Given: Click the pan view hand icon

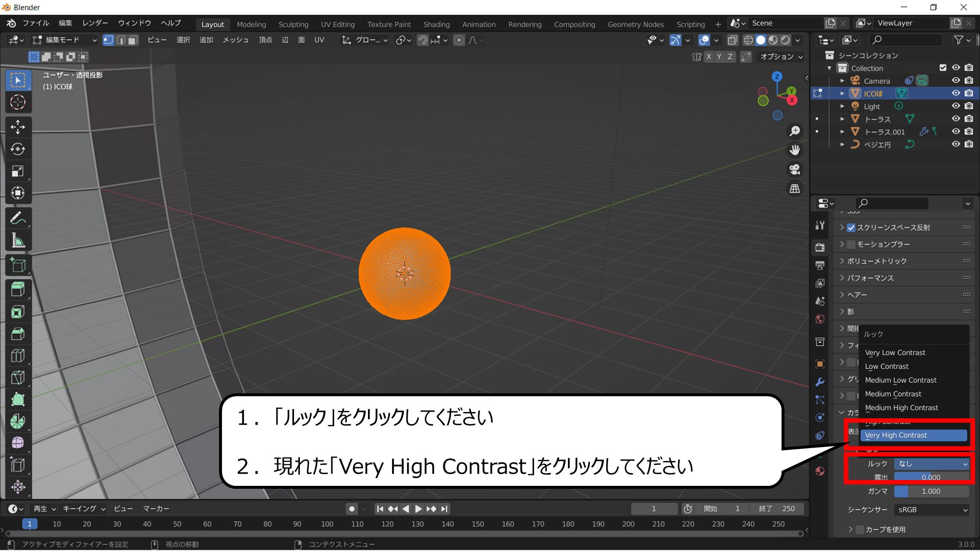Looking at the screenshot, I should pyautogui.click(x=794, y=150).
